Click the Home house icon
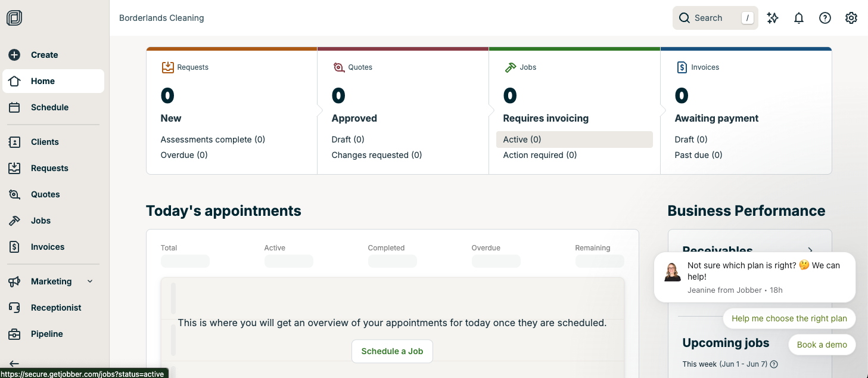 14,81
